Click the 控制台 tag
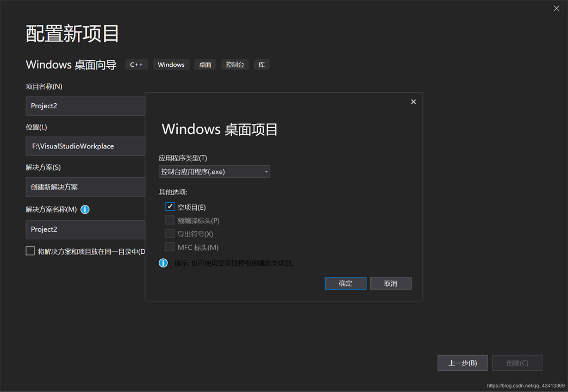568x392 pixels. tap(235, 65)
